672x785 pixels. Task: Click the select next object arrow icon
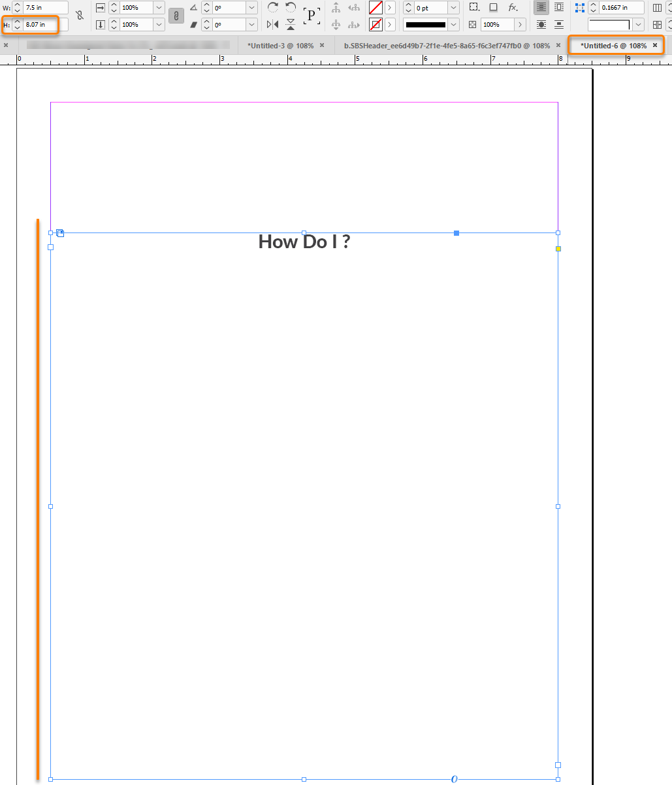pyautogui.click(x=355, y=24)
